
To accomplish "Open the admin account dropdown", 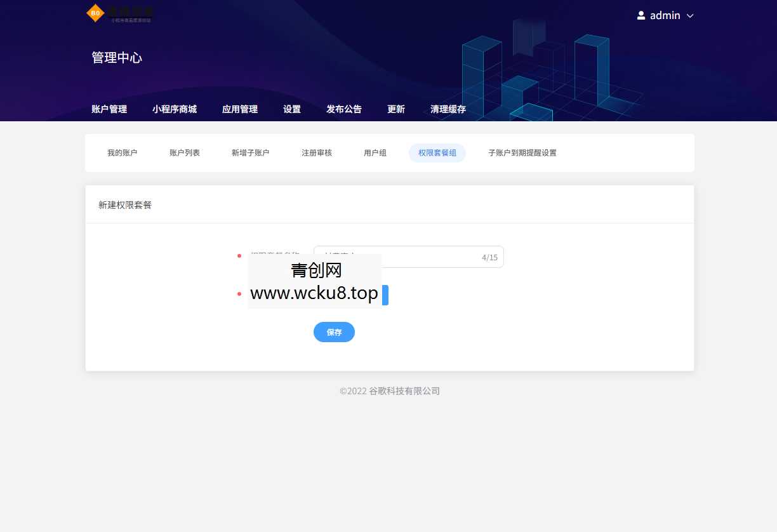I will pyautogui.click(x=689, y=16).
